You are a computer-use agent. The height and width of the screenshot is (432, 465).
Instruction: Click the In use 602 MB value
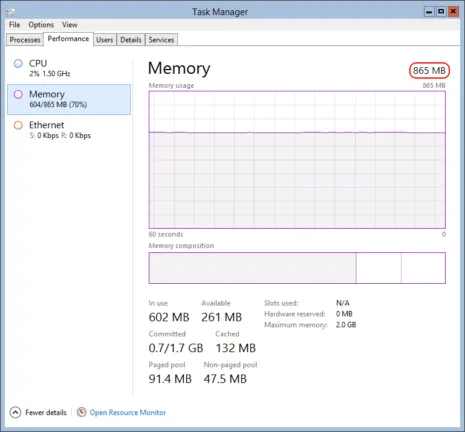[169, 317]
